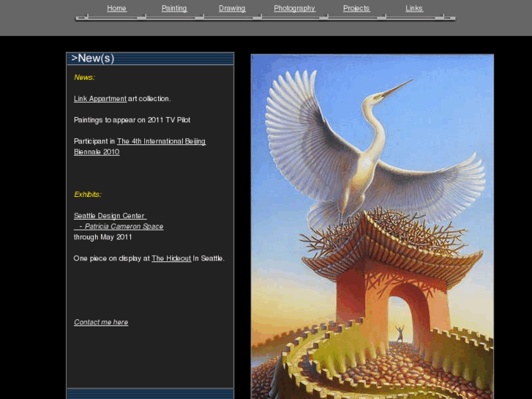Visit Seattle Design Center link
The width and height of the screenshot is (532, 399).
(110, 216)
